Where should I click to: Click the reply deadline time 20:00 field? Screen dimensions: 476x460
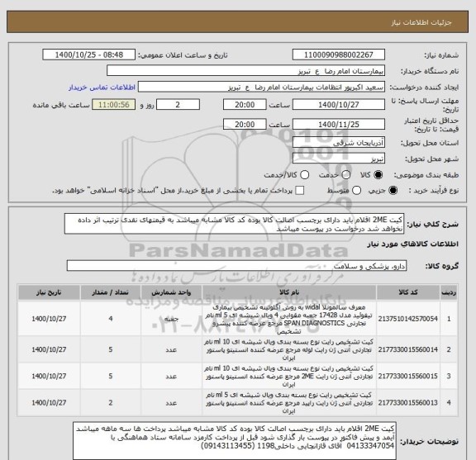245,105
